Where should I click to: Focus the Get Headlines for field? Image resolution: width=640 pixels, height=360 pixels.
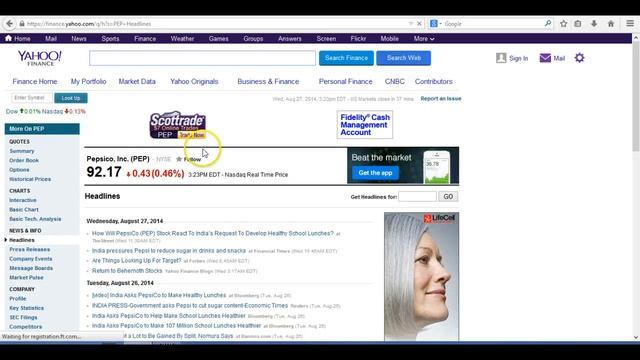point(417,197)
